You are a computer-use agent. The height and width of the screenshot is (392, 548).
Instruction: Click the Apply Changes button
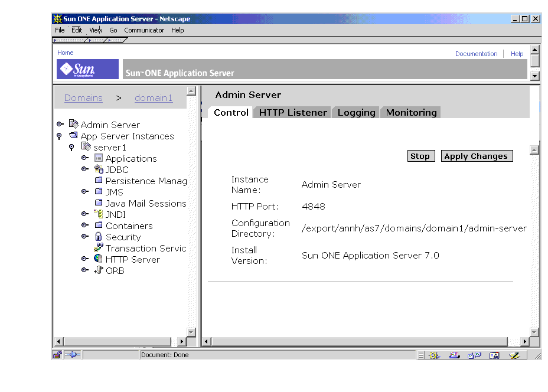pos(477,156)
